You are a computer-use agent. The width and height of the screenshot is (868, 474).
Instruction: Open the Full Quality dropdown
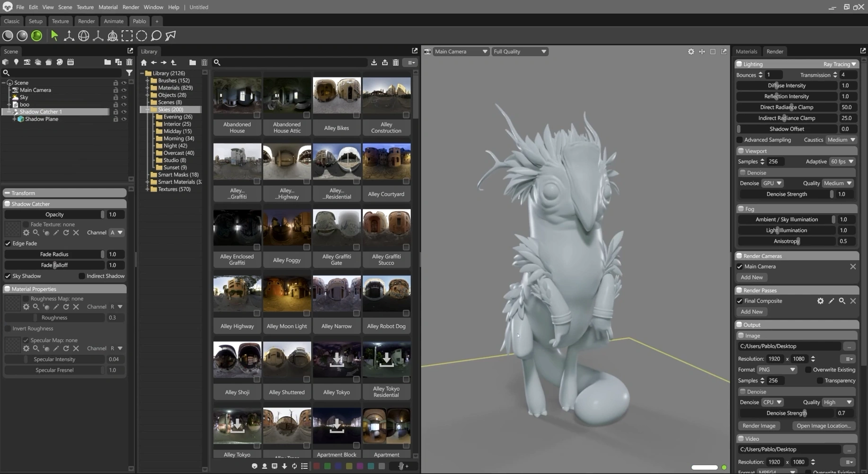[x=520, y=52]
